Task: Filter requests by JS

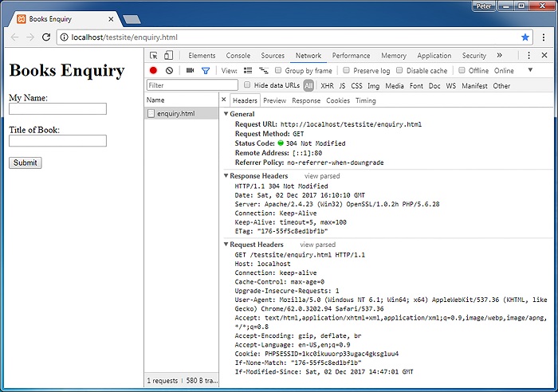Action: pos(342,86)
